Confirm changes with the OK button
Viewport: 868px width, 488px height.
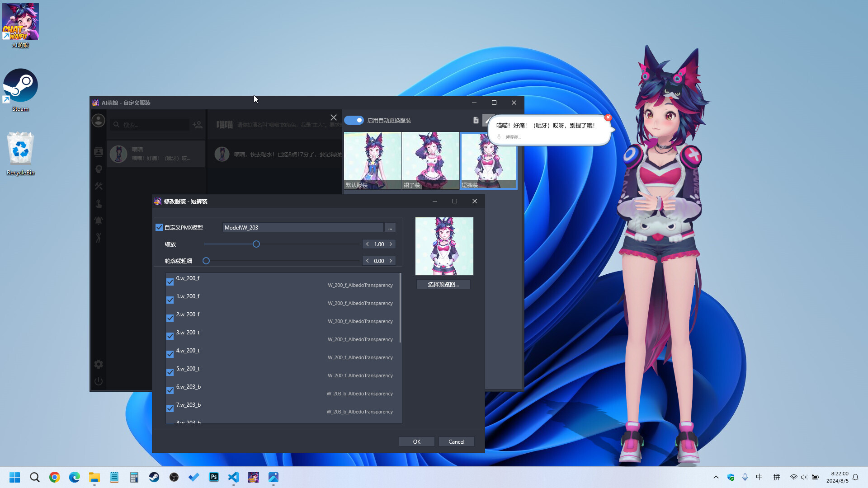pyautogui.click(x=416, y=441)
